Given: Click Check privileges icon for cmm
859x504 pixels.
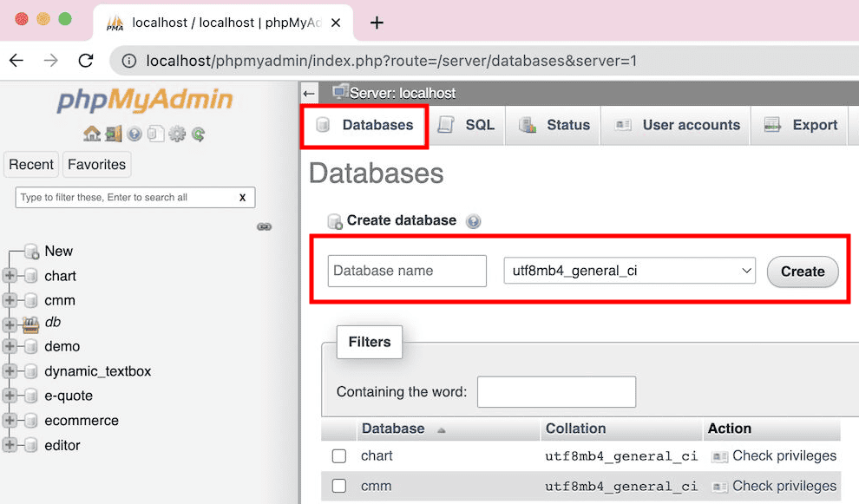Looking at the screenshot, I should tap(719, 487).
